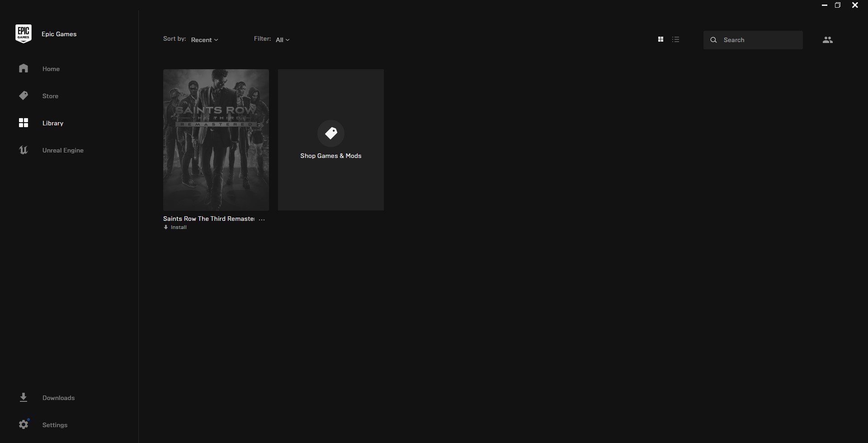The height and width of the screenshot is (443, 868).
Task: Install Saints Row The Third Remastered
Action: click(175, 227)
